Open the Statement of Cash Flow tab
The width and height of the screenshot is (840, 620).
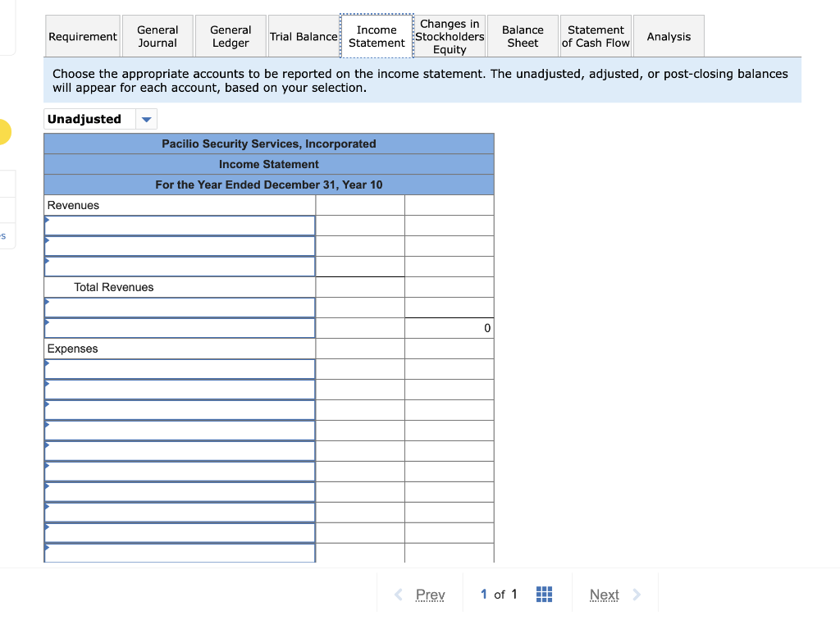[x=596, y=36]
